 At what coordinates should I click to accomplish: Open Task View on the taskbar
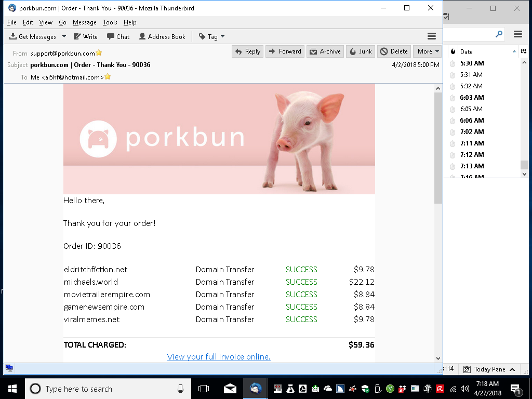(x=204, y=389)
